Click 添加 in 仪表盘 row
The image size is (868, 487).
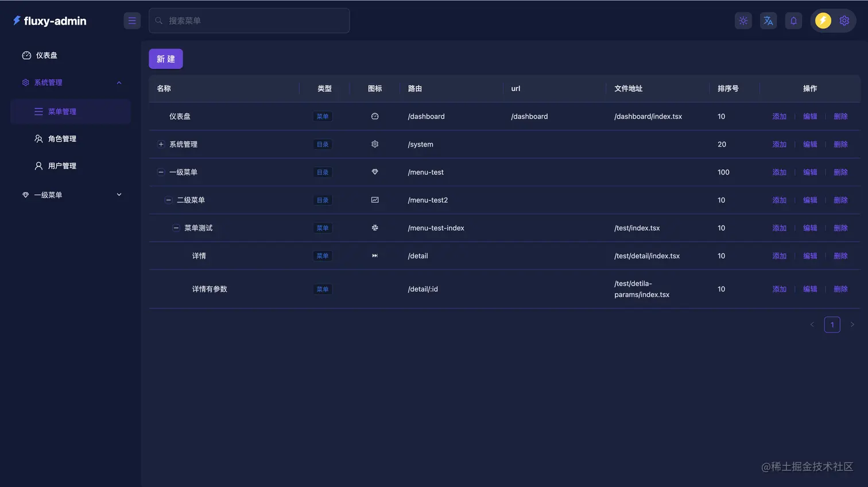tap(779, 117)
